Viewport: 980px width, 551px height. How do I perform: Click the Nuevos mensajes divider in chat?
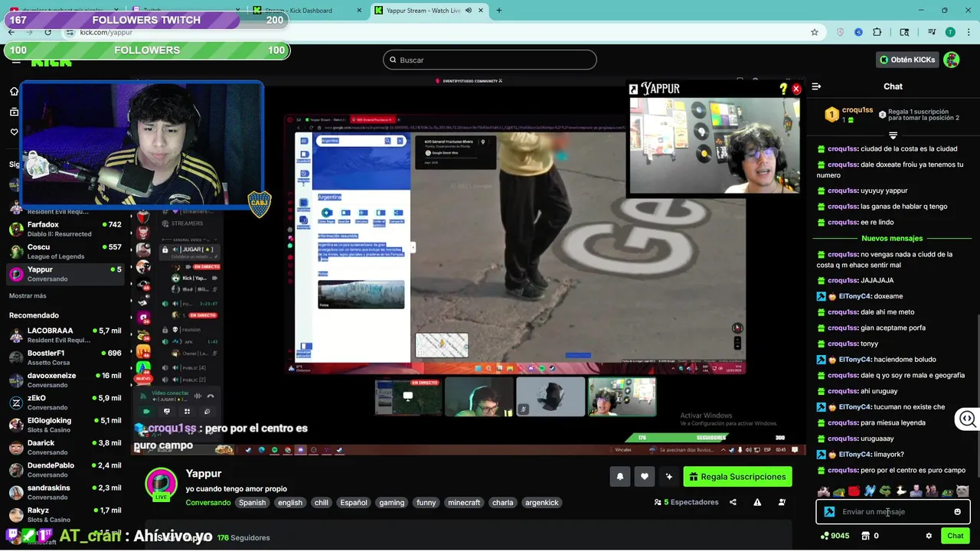coord(892,238)
